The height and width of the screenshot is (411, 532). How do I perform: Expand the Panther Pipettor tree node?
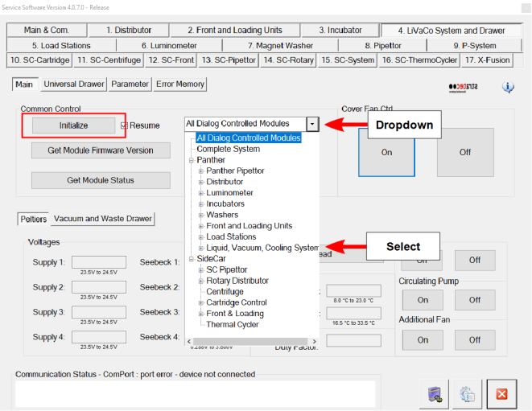coord(201,171)
